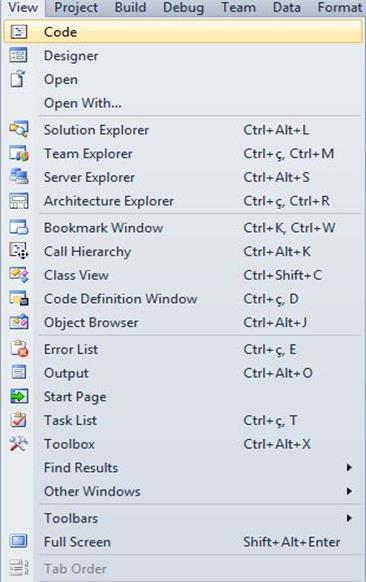This screenshot has height=582, width=366.
Task: Click the Error List icon
Action: [x=19, y=349]
